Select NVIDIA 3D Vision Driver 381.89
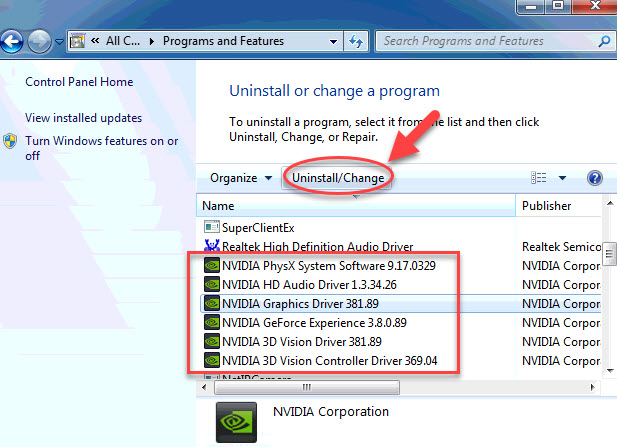This screenshot has width=617, height=447. click(302, 342)
